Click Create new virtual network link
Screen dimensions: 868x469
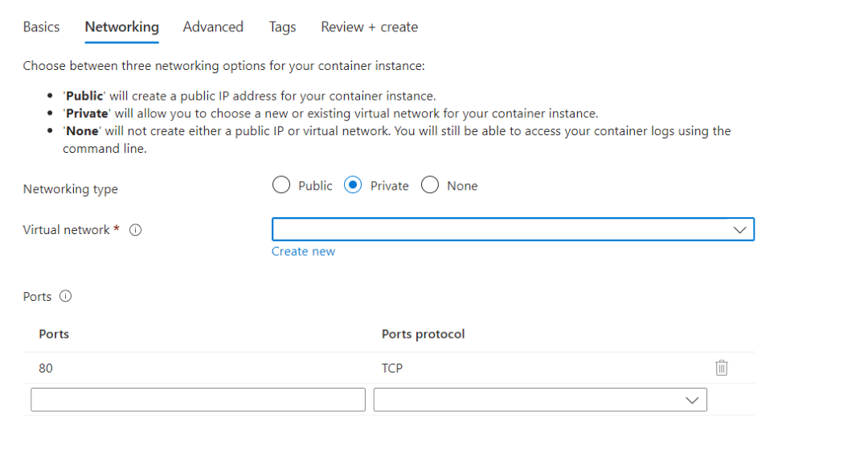[303, 252]
